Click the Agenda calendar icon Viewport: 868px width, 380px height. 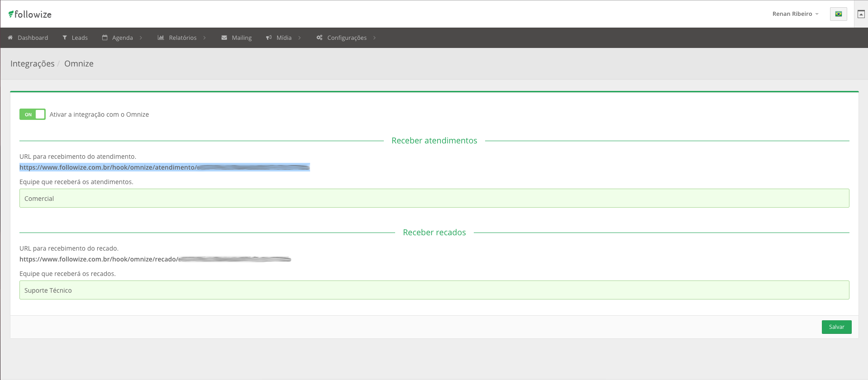pyautogui.click(x=105, y=38)
